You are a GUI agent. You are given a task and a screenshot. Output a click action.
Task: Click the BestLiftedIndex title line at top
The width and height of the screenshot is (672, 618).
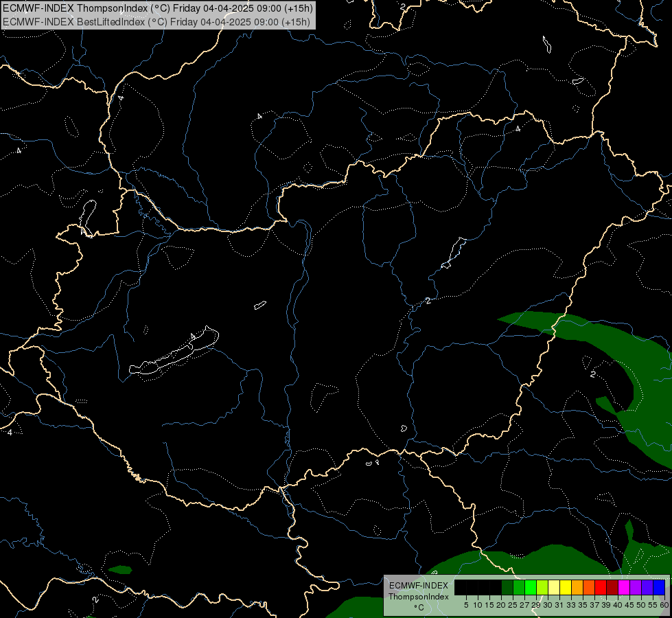point(157,22)
